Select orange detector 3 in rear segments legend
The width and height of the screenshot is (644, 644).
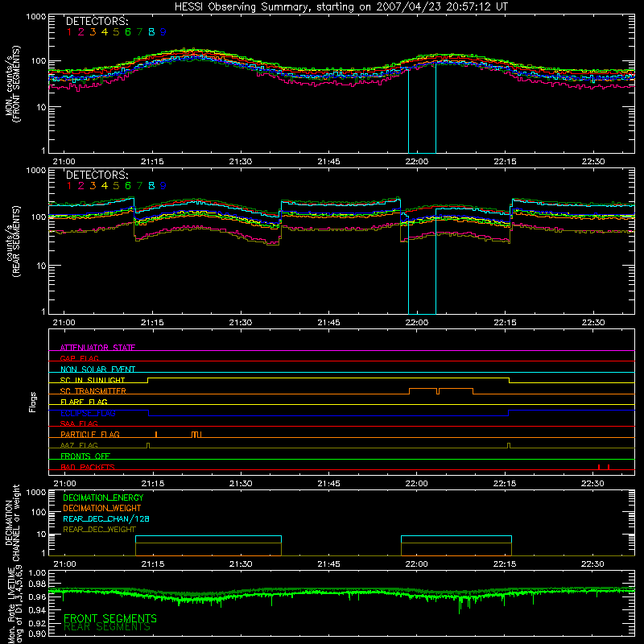[93, 186]
